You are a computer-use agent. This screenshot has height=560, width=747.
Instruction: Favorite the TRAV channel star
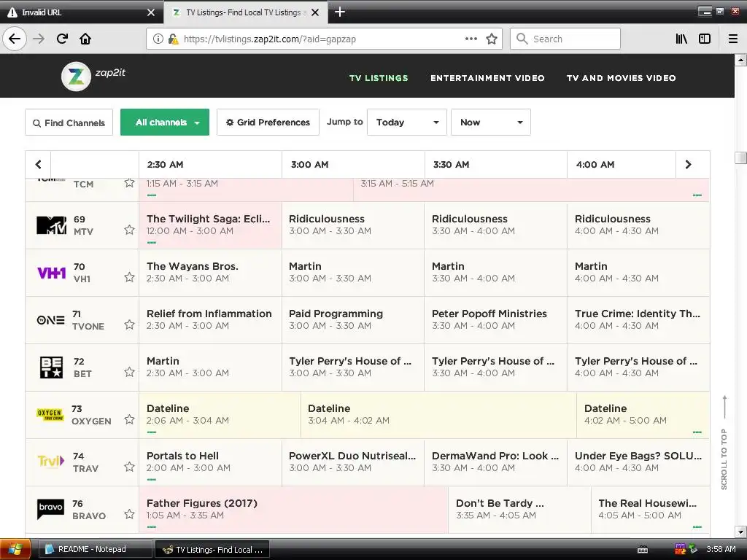(129, 467)
